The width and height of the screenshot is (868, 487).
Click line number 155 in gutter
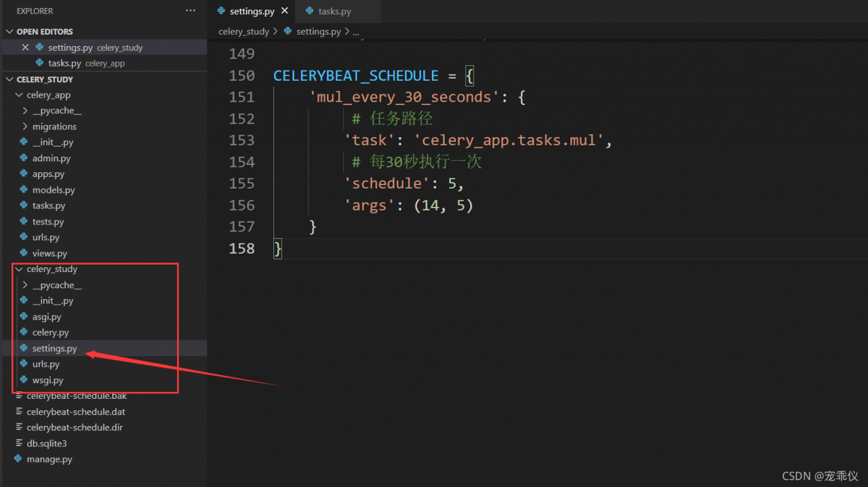pos(242,183)
